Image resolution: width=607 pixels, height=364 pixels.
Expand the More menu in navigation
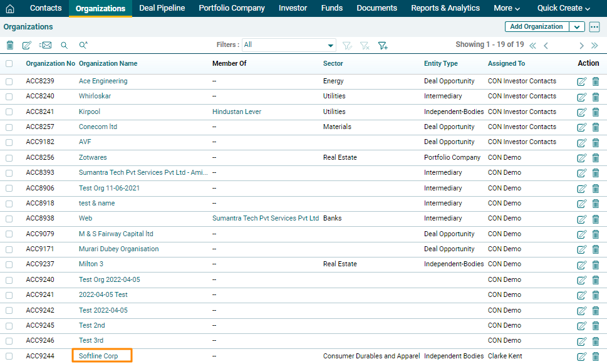[507, 8]
